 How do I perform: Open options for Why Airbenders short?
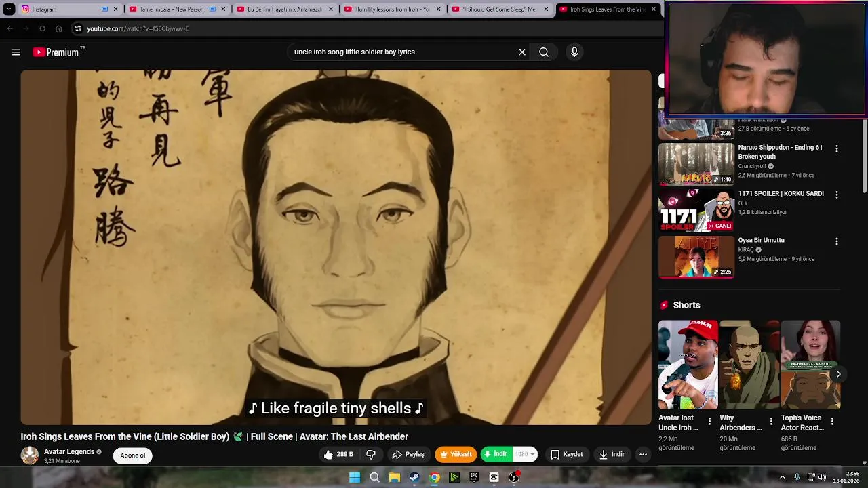click(770, 422)
